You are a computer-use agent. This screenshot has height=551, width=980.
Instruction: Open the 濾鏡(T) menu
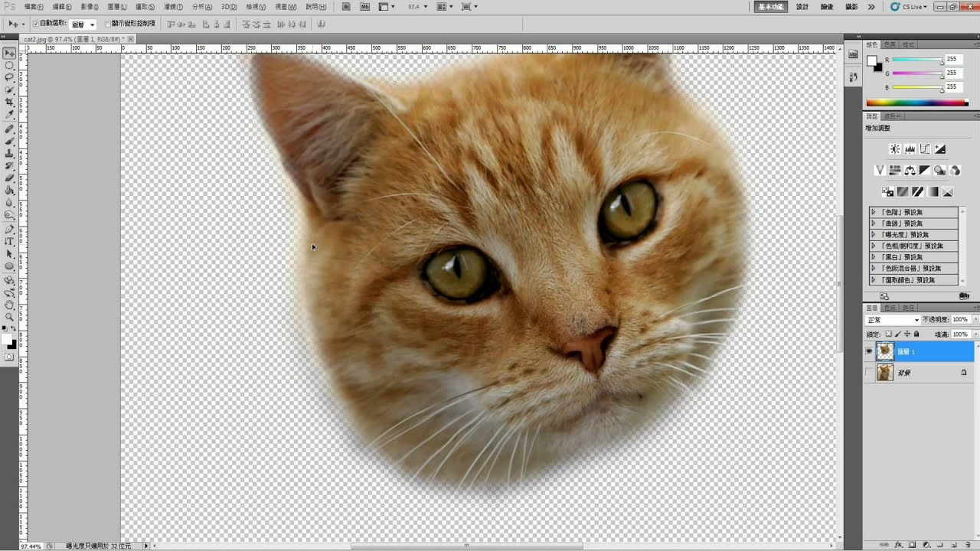pyautogui.click(x=172, y=7)
